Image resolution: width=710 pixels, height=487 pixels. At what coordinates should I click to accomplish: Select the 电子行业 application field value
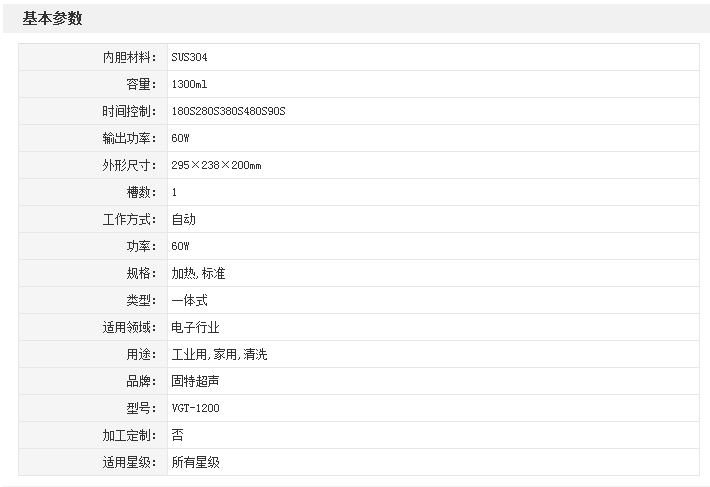(x=195, y=327)
